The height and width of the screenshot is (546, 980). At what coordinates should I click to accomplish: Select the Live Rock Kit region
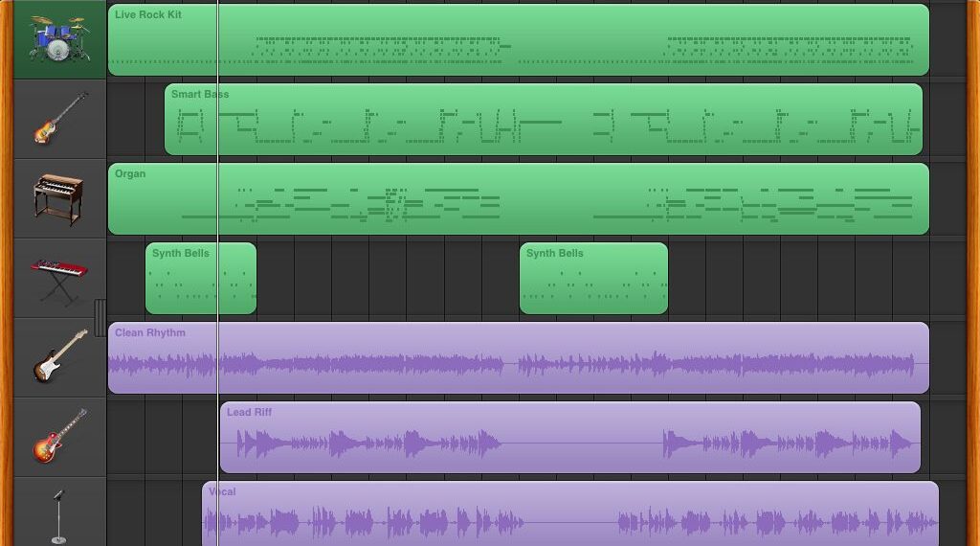point(518,40)
